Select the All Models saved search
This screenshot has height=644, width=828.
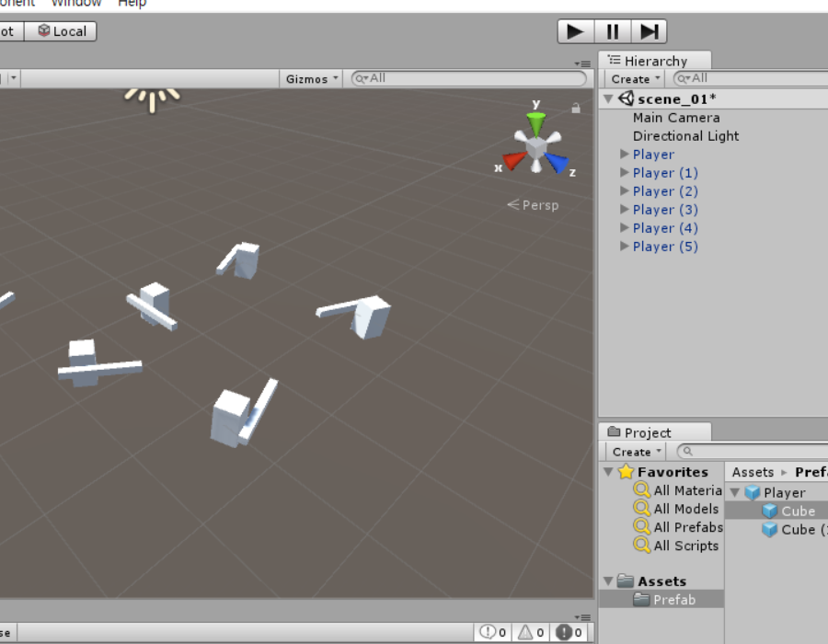click(686, 509)
